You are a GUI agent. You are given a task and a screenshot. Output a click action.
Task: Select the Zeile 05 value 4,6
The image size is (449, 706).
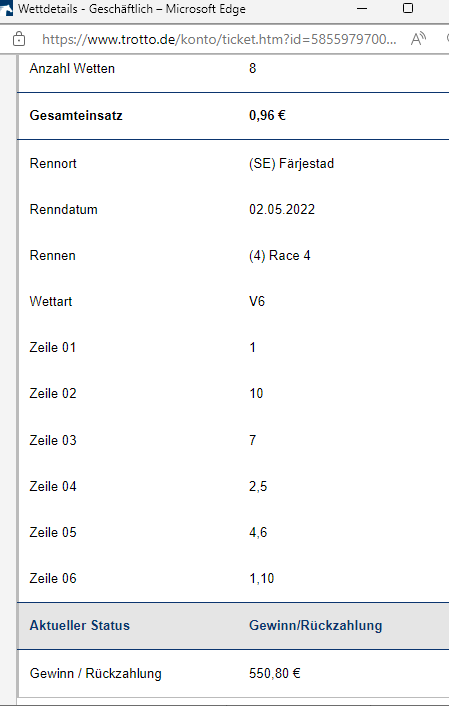click(258, 533)
